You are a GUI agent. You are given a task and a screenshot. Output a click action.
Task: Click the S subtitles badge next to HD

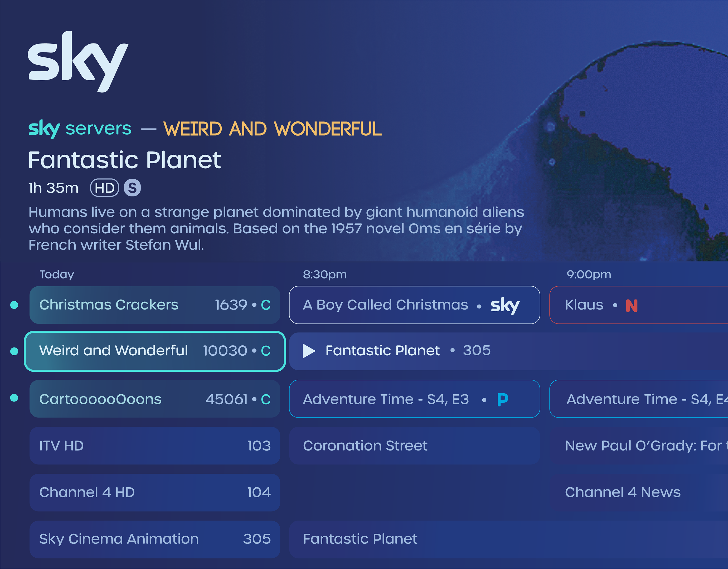coord(132,188)
